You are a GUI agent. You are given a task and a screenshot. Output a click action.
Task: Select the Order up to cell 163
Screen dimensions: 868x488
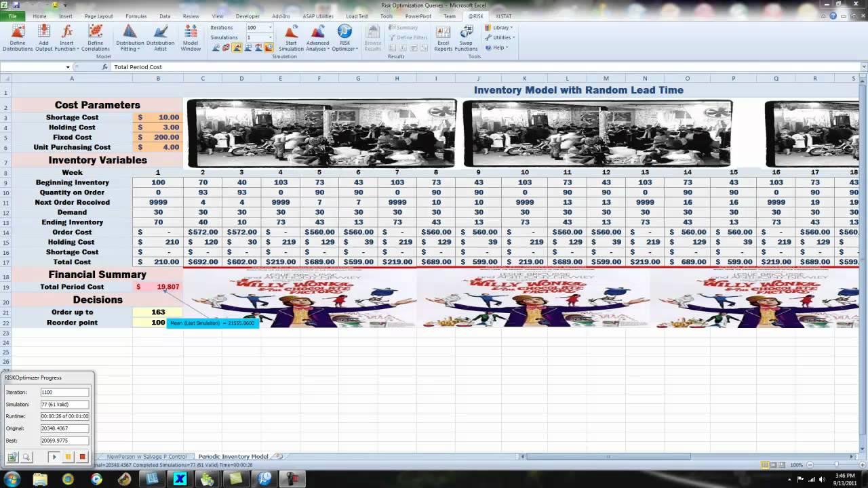point(158,312)
